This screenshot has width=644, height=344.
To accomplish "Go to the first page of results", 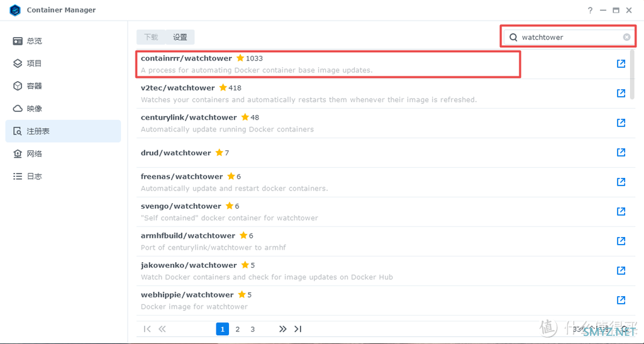I will [147, 329].
